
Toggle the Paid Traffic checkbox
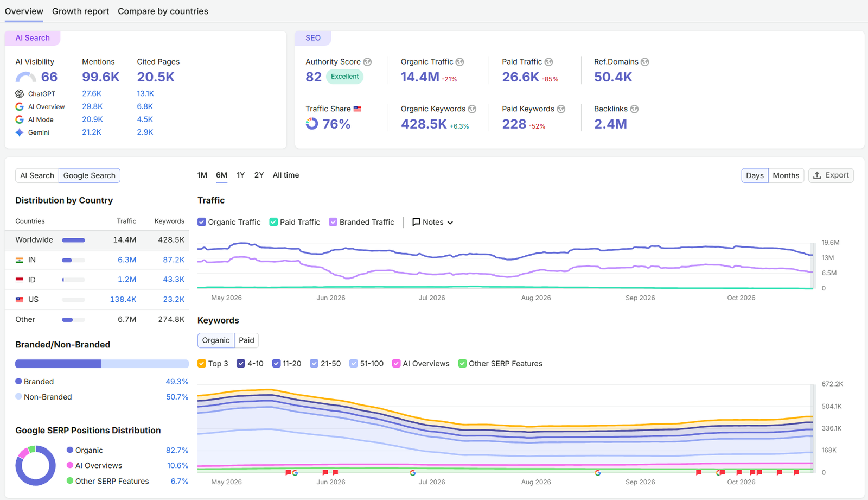(x=274, y=222)
